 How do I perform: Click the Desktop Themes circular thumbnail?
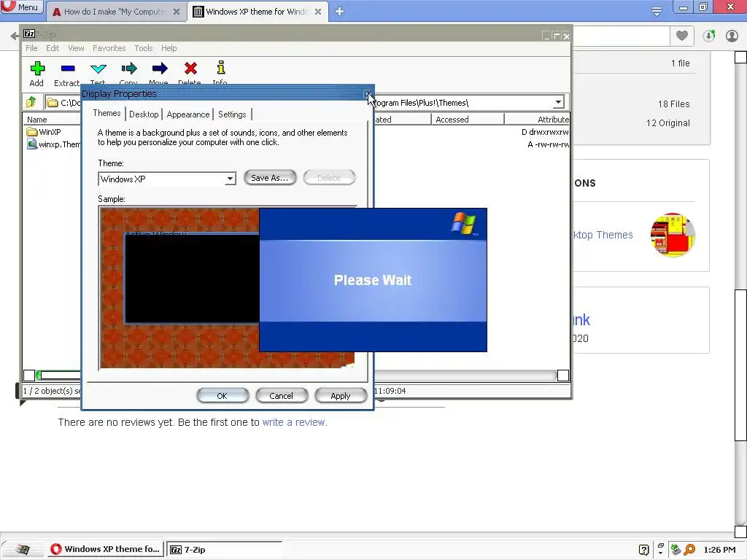(673, 235)
